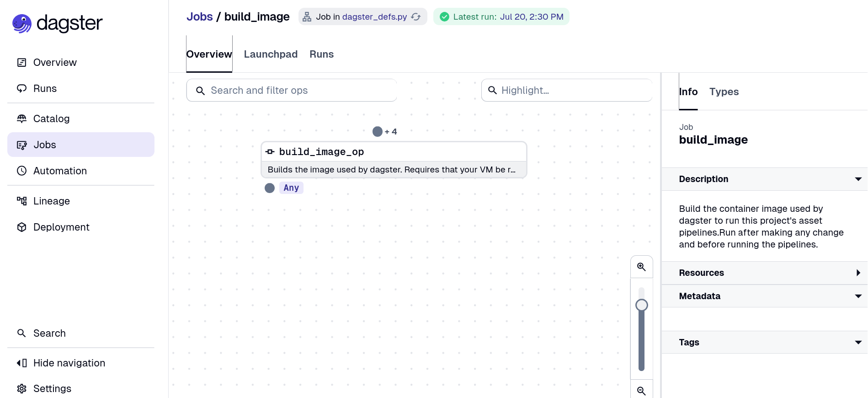Switch to the job Runs tab
The width and height of the screenshot is (868, 398).
coord(322,54)
